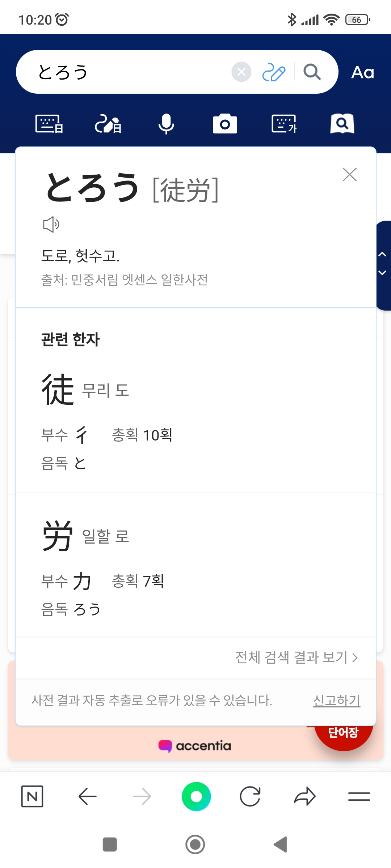Expand side panel up chevron
Screen dimensions: 391x868
[382, 254]
